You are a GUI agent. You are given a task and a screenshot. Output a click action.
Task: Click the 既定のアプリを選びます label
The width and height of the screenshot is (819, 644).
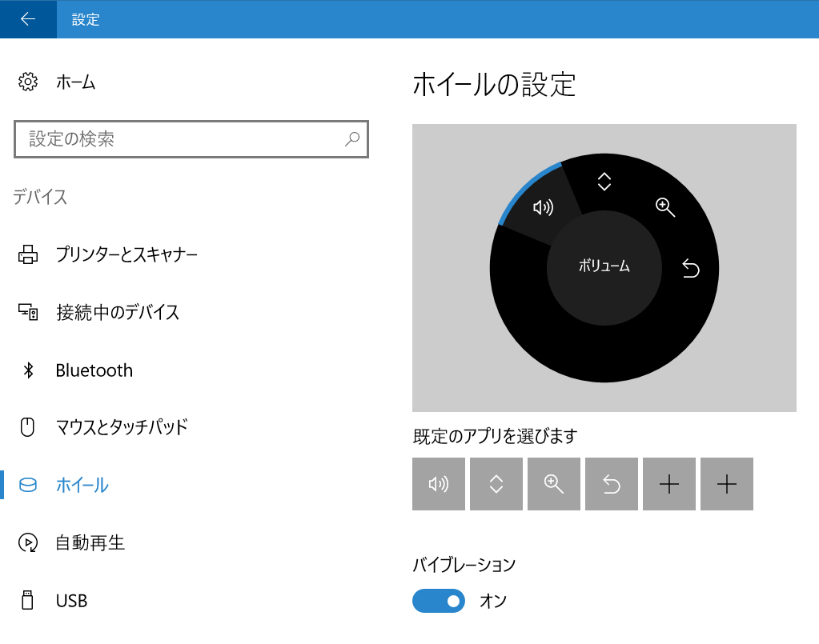pos(495,436)
